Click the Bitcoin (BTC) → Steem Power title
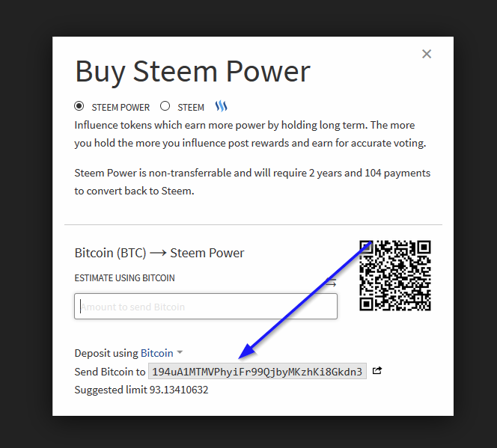 pyautogui.click(x=159, y=253)
